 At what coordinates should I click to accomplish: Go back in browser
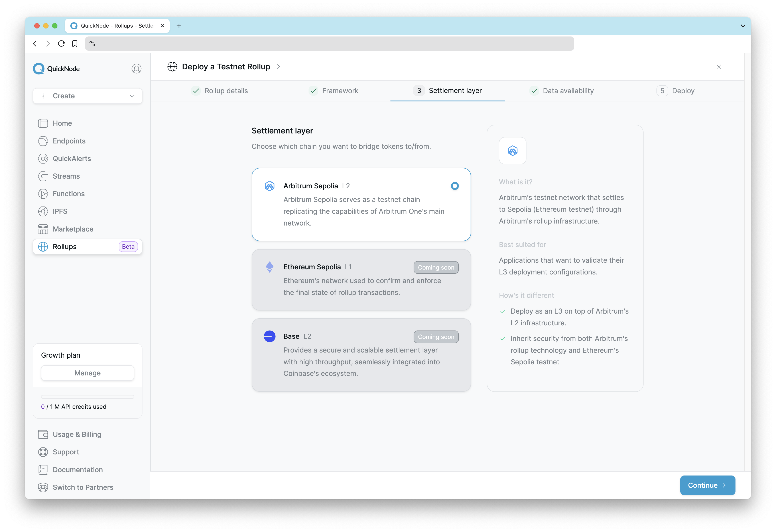tap(35, 44)
